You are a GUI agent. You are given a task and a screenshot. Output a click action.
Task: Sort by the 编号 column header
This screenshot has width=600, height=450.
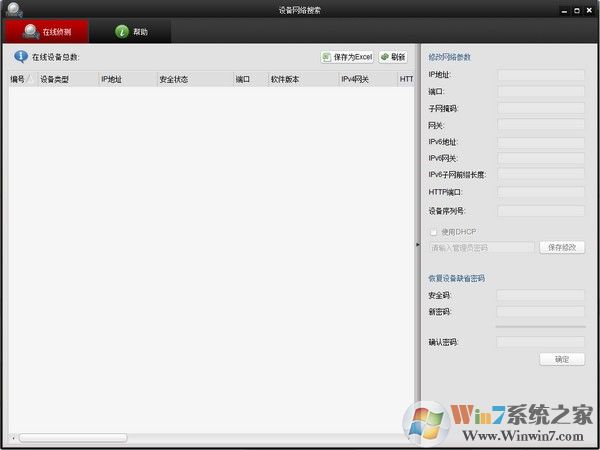[x=20, y=78]
